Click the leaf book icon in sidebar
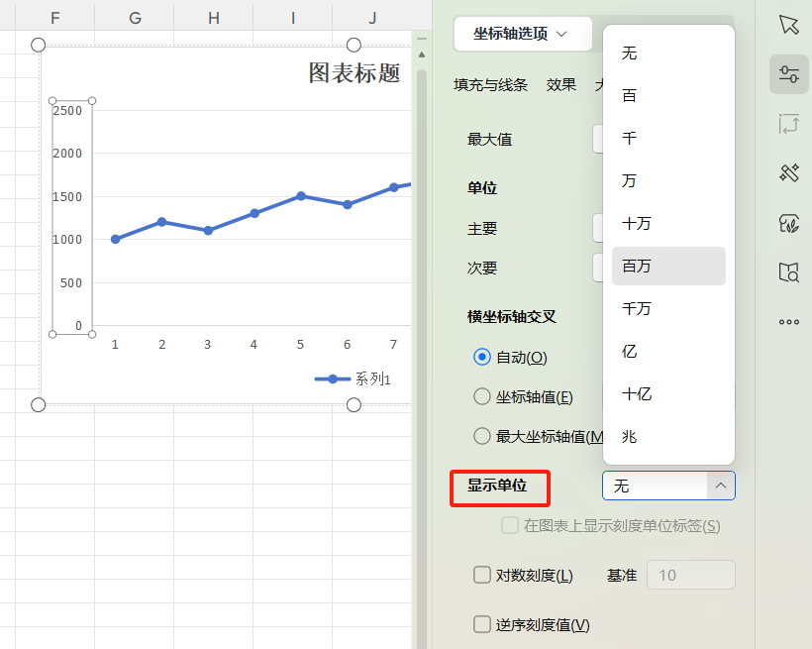Viewport: 812px width, 649px height. [789, 222]
